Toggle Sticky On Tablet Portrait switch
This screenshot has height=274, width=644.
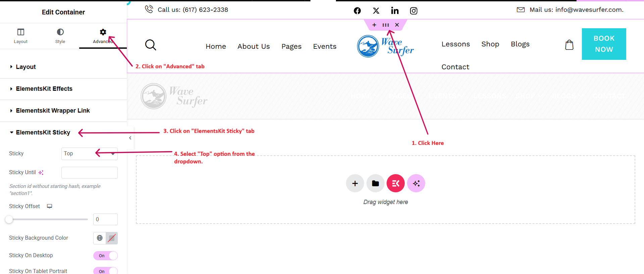pyautogui.click(x=105, y=271)
